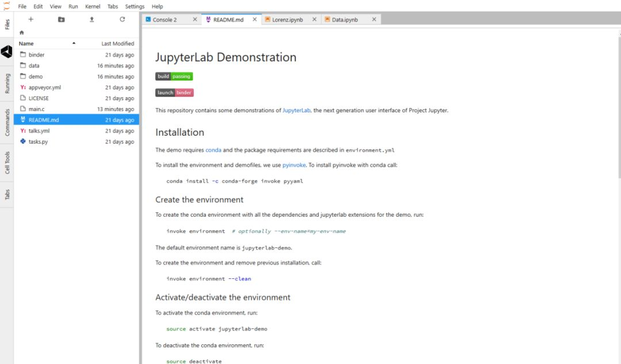Click the talks.yml YAML icon
The width and height of the screenshot is (621, 364).
23,131
